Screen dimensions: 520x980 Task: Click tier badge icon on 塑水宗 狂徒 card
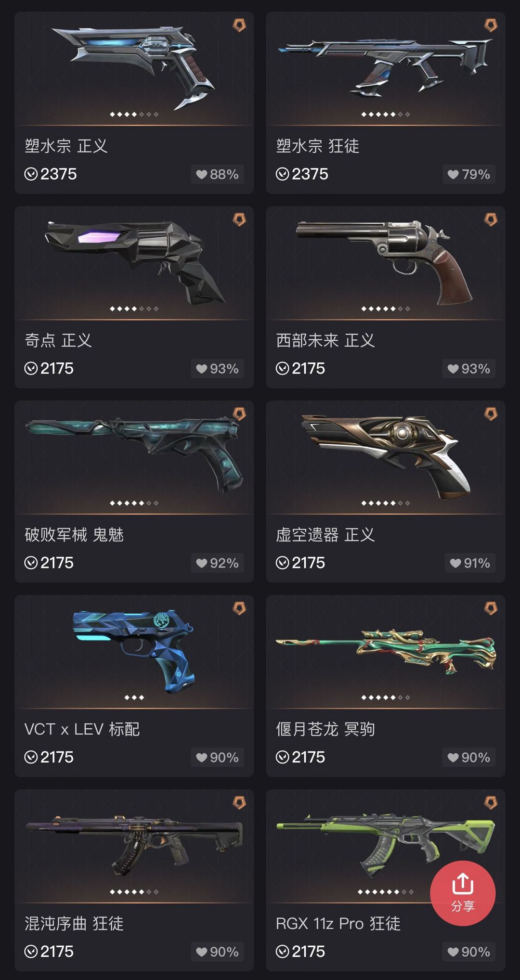pyautogui.click(x=491, y=25)
